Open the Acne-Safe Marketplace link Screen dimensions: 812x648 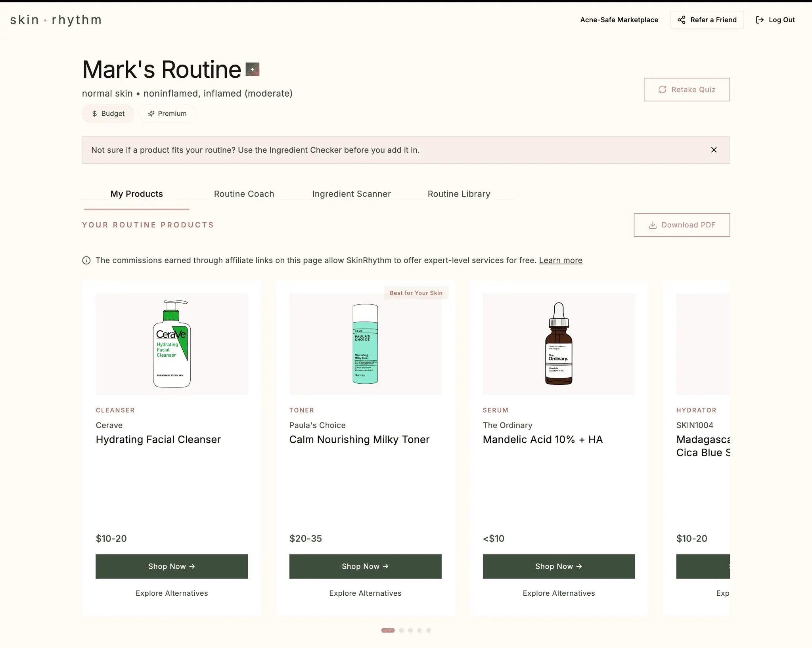tap(619, 20)
